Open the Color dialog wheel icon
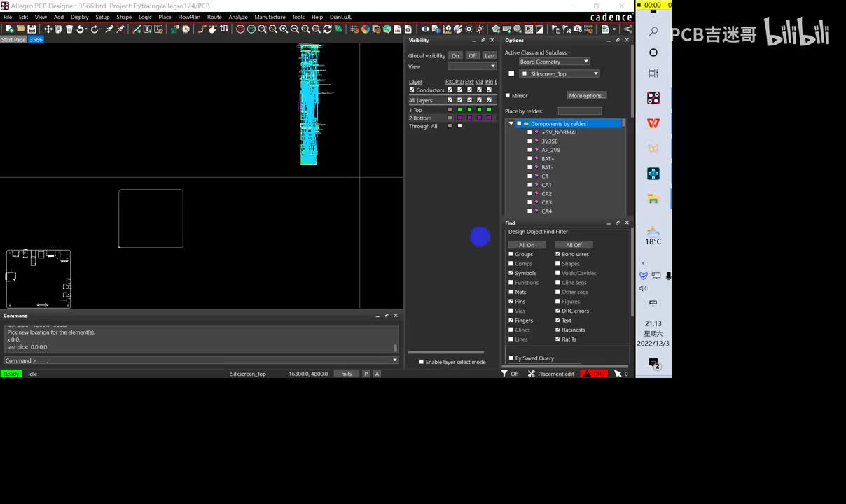 tap(365, 29)
